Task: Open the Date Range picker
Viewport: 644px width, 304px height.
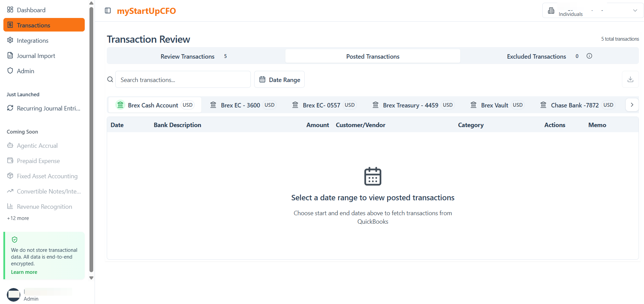Action: (x=280, y=79)
